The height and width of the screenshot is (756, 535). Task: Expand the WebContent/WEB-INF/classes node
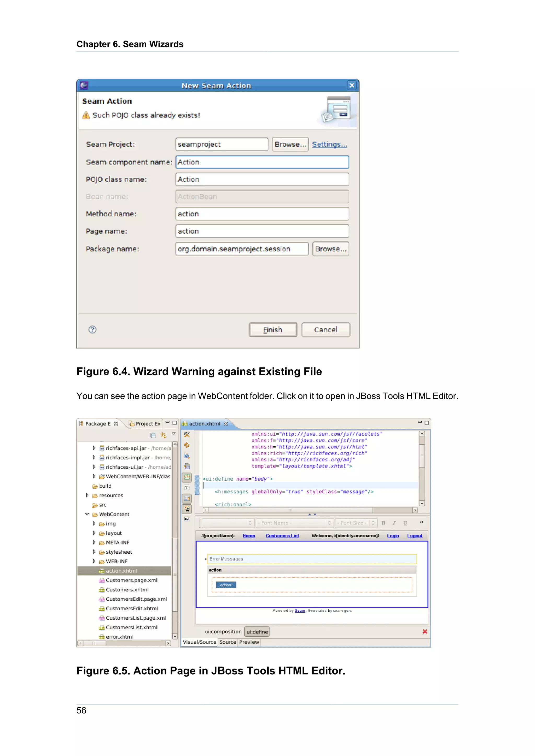click(x=94, y=476)
